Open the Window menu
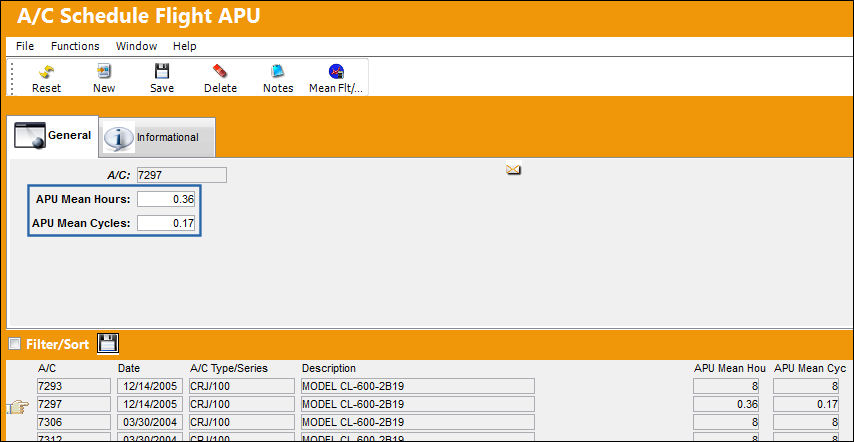The width and height of the screenshot is (854, 442). 136,46
